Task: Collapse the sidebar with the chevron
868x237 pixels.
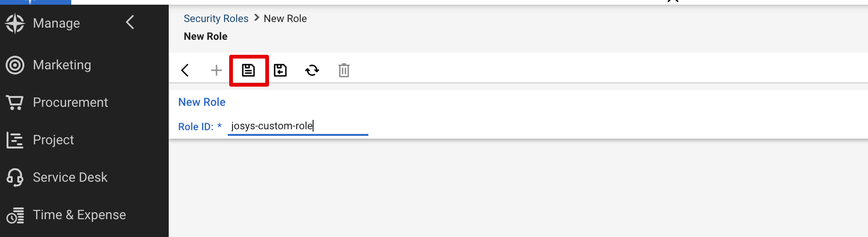Action: [x=130, y=22]
